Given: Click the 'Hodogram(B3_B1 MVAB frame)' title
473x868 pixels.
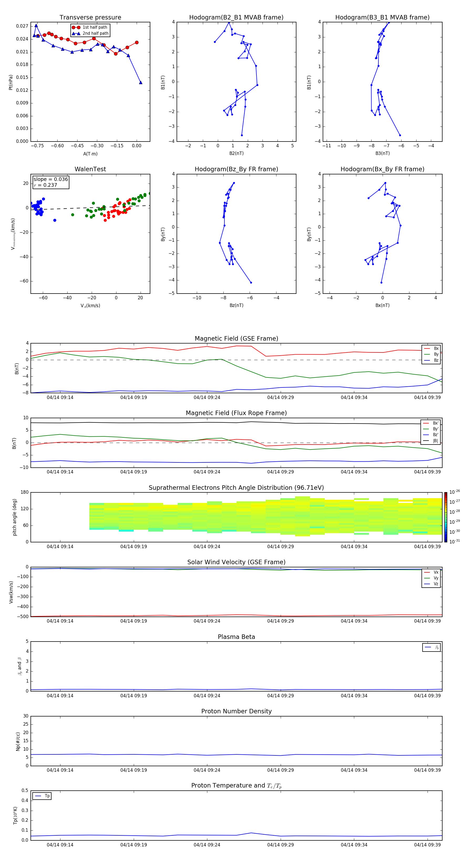Looking at the screenshot, I should pyautogui.click(x=382, y=18).
